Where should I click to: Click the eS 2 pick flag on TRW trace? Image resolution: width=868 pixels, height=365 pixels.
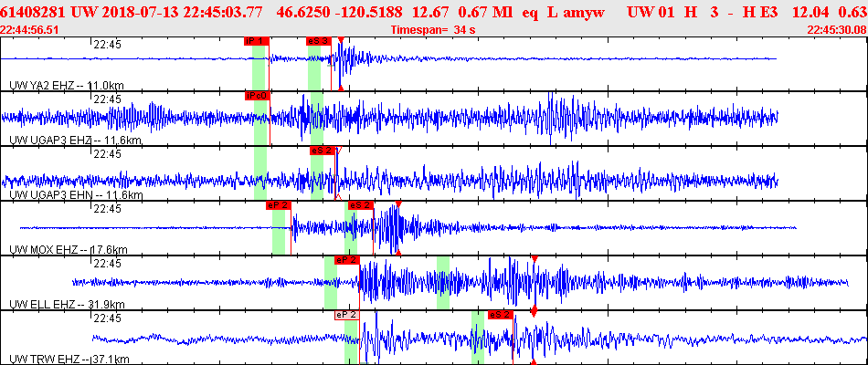pyautogui.click(x=501, y=315)
